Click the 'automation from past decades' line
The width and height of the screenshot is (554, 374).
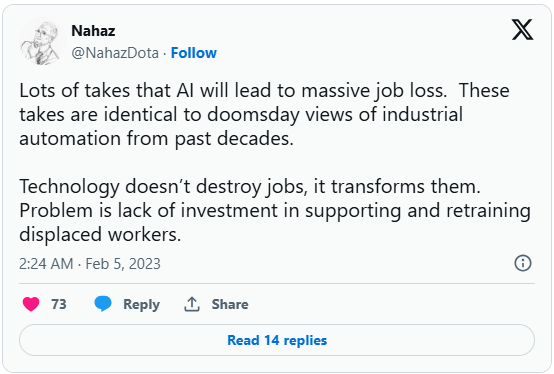point(156,138)
